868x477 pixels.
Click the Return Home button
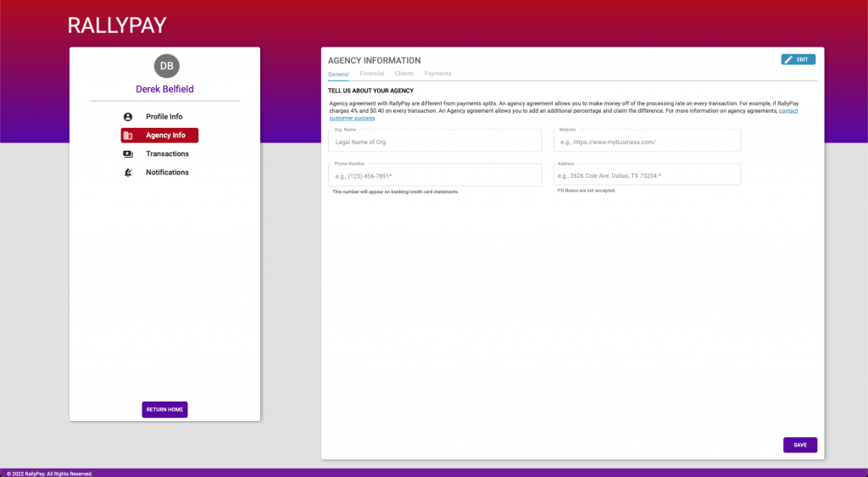tap(165, 409)
